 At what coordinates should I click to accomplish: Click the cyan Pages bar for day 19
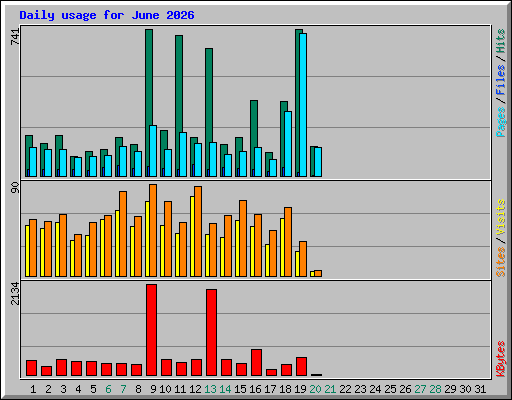(303, 105)
